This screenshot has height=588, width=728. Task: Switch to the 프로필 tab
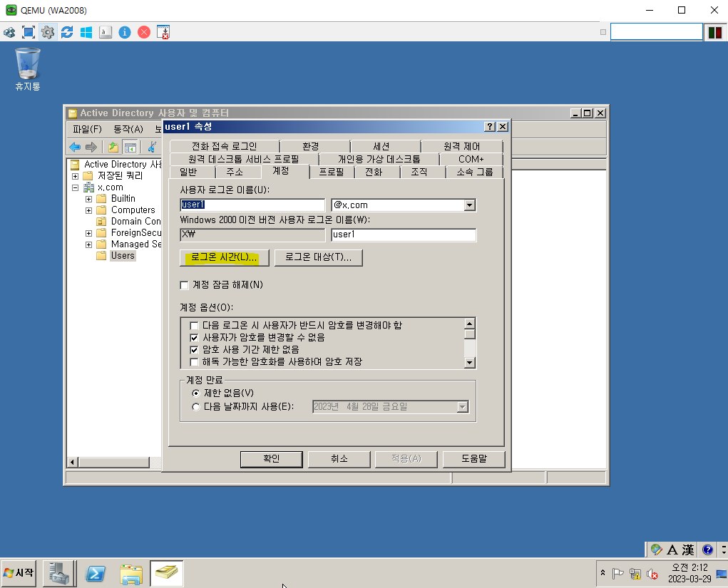[x=332, y=172]
